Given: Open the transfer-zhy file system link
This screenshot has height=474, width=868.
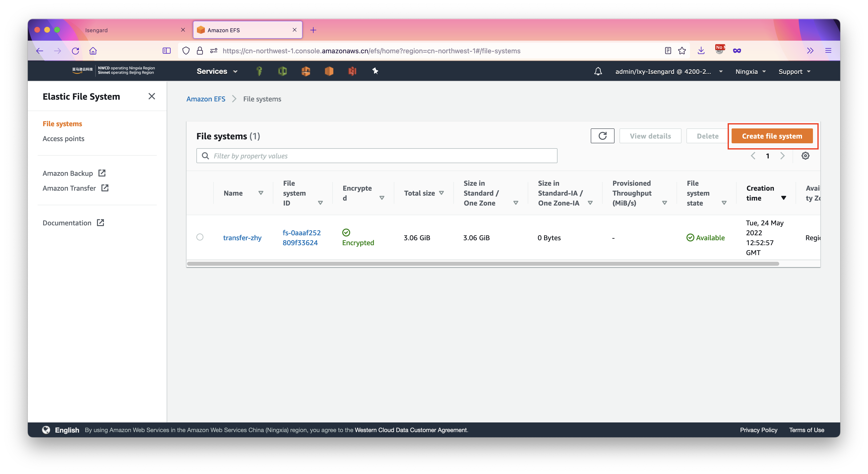Looking at the screenshot, I should [x=242, y=237].
